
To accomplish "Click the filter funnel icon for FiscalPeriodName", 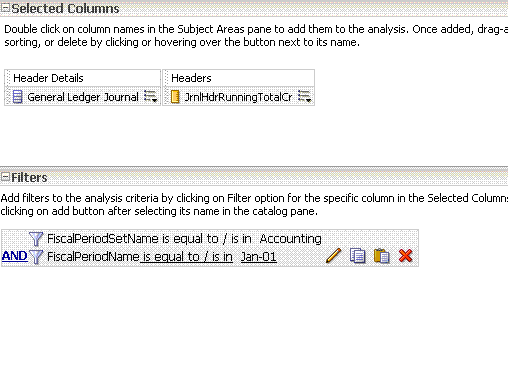I will click(36, 257).
